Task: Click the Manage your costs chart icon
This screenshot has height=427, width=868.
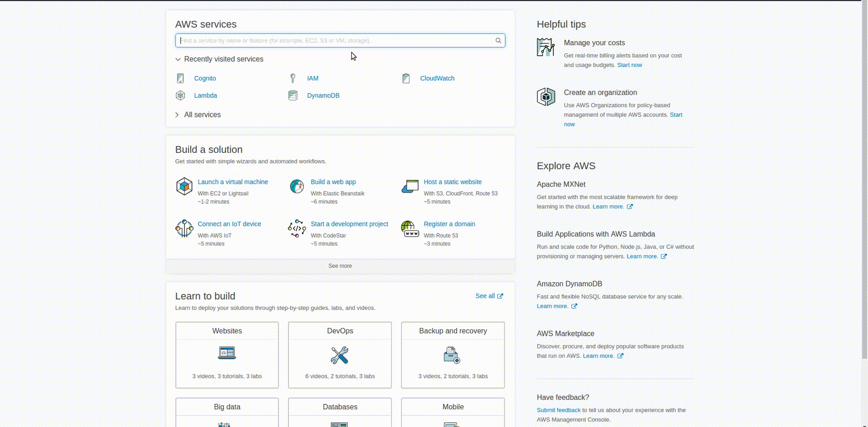Action: pyautogui.click(x=546, y=47)
